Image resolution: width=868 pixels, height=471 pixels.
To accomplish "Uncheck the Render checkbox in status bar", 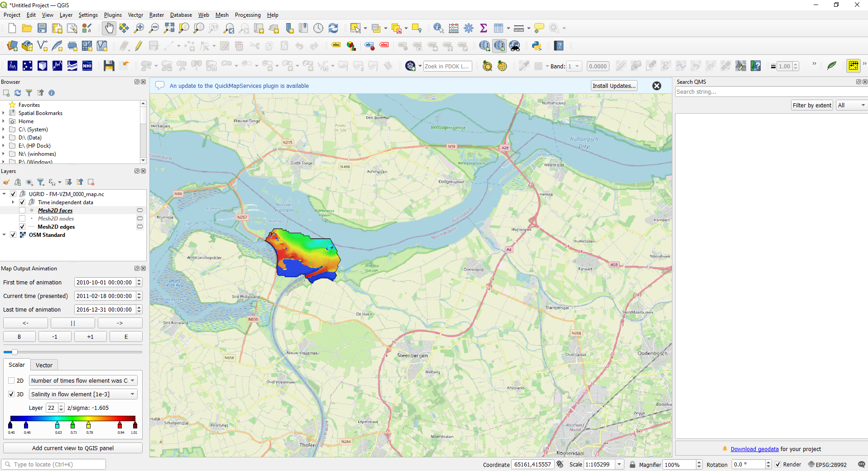I will point(778,465).
